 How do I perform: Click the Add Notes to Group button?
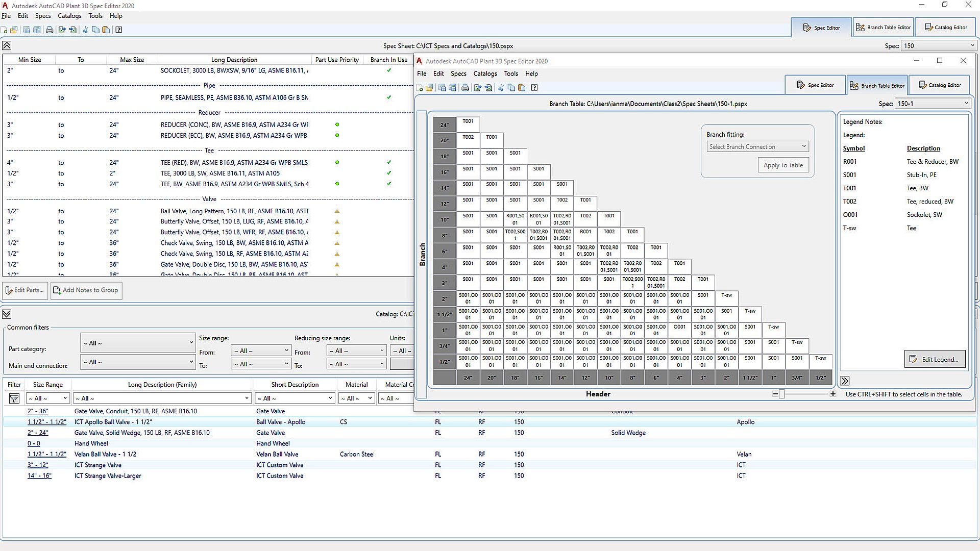[86, 290]
